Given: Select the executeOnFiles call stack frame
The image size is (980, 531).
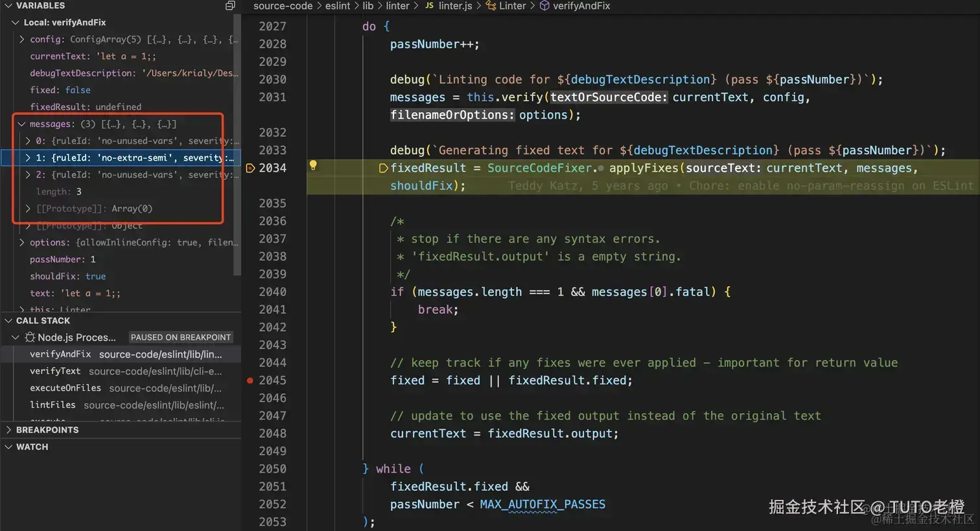Looking at the screenshot, I should click(121, 388).
